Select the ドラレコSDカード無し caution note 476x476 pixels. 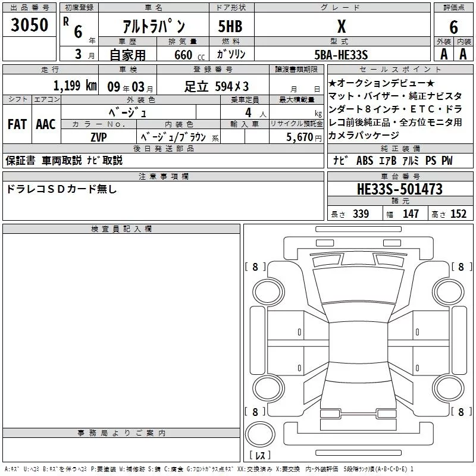point(61,190)
